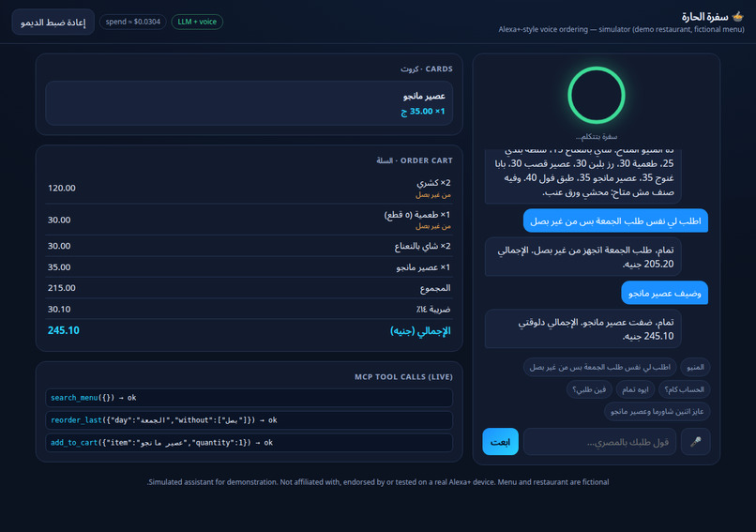
Task: Click the reply تمام، ضفت عصير مانجو
Action: tap(582, 329)
